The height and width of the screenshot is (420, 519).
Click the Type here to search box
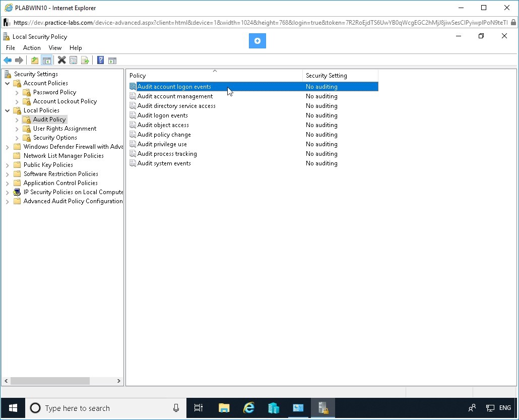(106, 408)
